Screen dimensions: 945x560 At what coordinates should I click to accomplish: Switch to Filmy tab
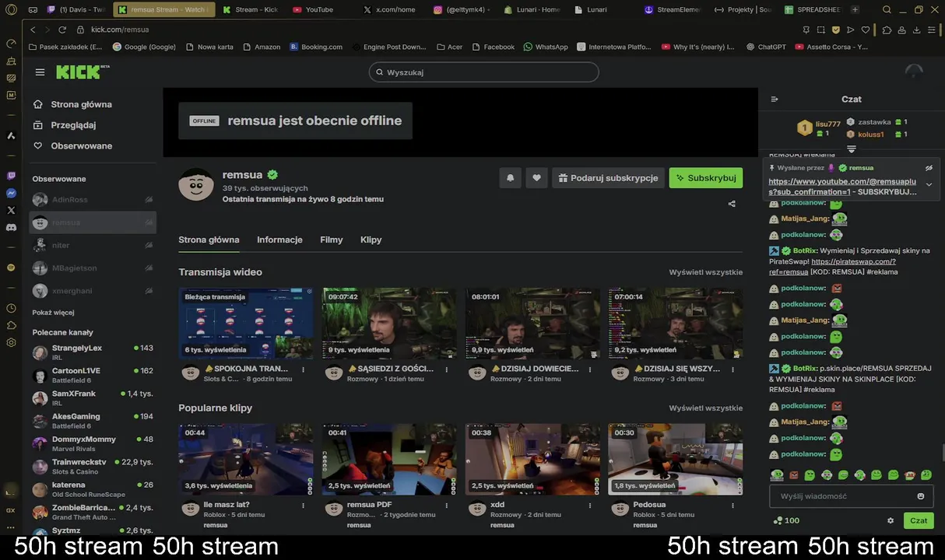click(x=332, y=240)
